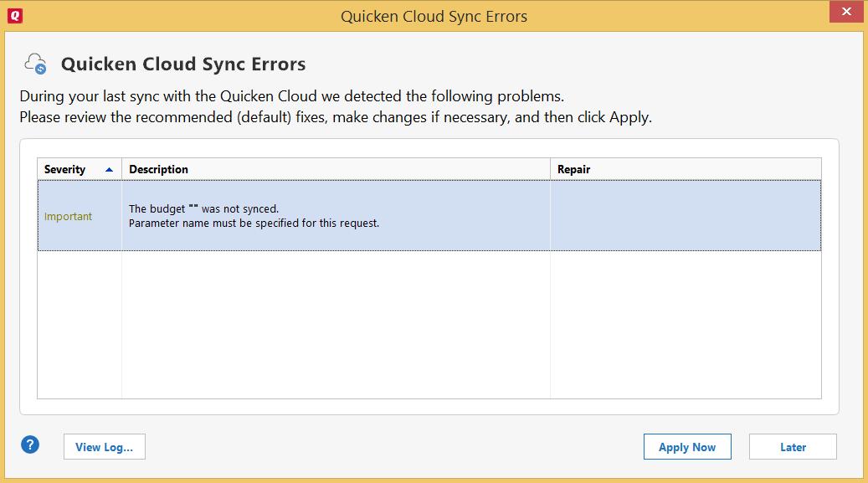Screen dimensions: 868x483
Task: Click the 'Please review the recommended' instruction line
Action: pyautogui.click(x=335, y=117)
